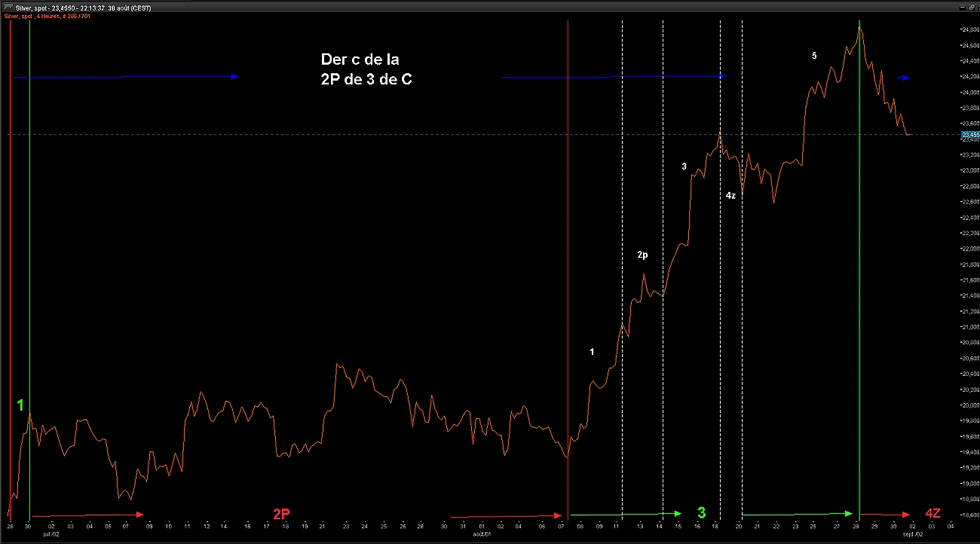Click the white '5' wave label
The width and height of the screenshot is (980, 544).
point(814,56)
